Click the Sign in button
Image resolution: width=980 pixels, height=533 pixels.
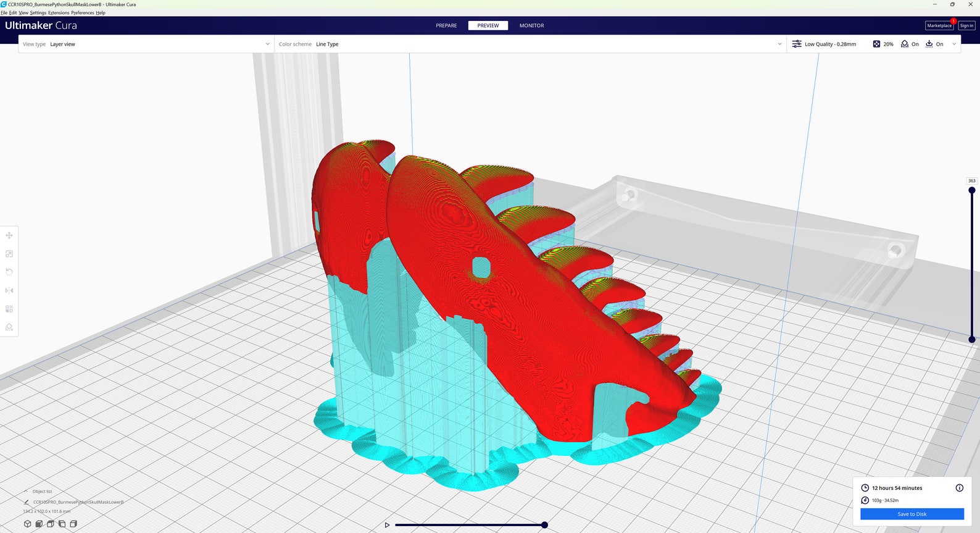pyautogui.click(x=966, y=25)
